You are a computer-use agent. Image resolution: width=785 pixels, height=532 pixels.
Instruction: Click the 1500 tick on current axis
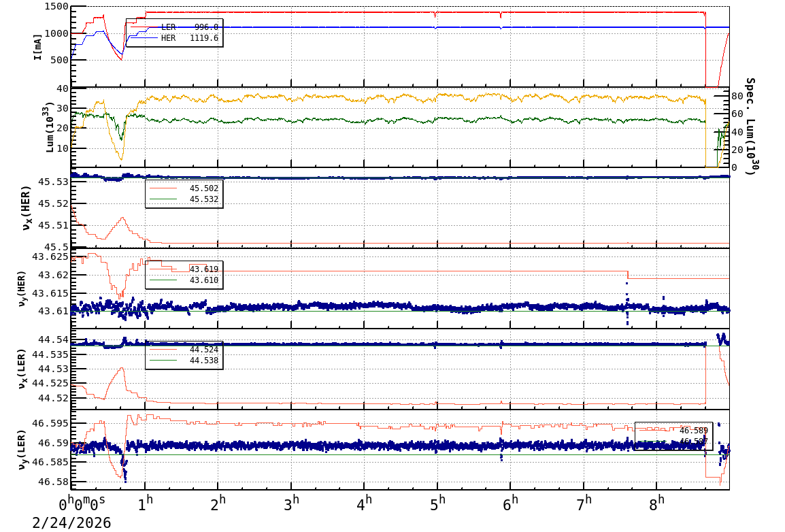point(56,7)
